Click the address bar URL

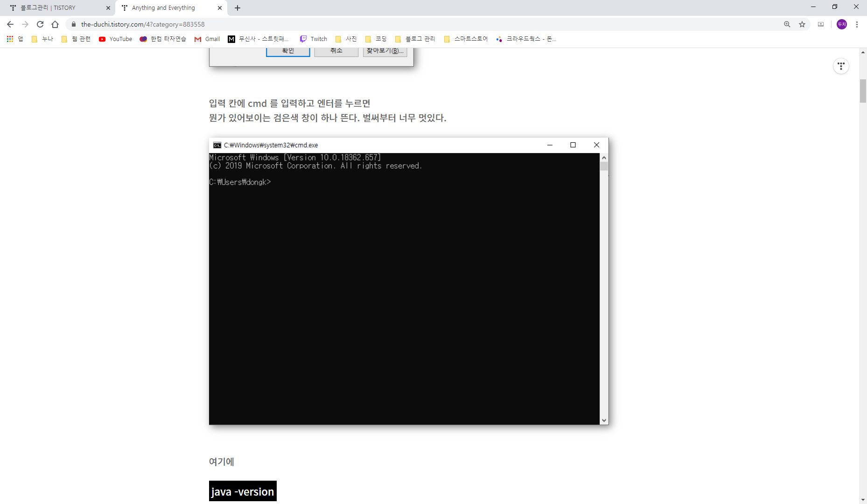(x=143, y=24)
